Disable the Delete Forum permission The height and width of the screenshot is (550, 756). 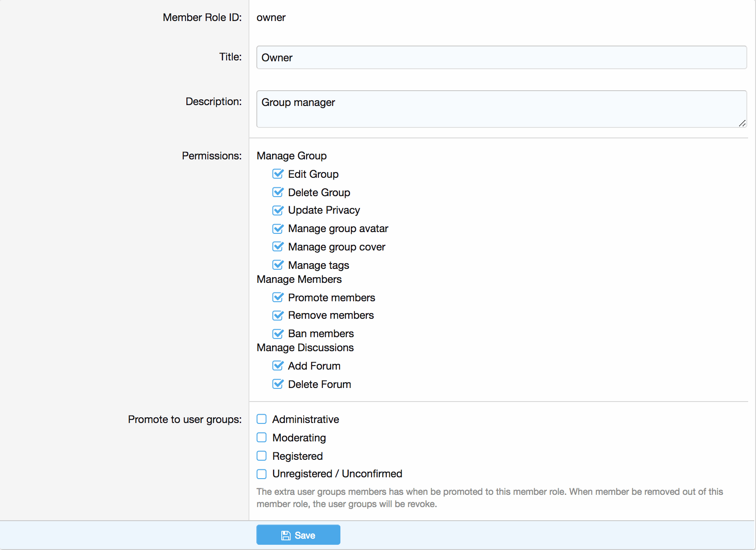point(278,384)
